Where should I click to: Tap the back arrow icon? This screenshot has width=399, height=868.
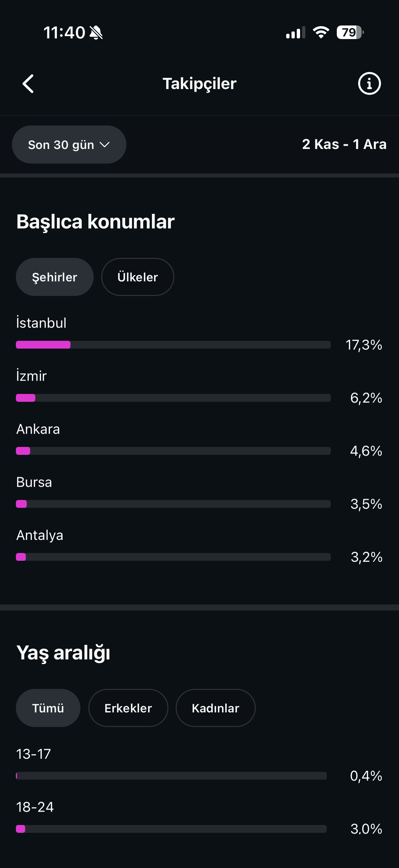[28, 83]
